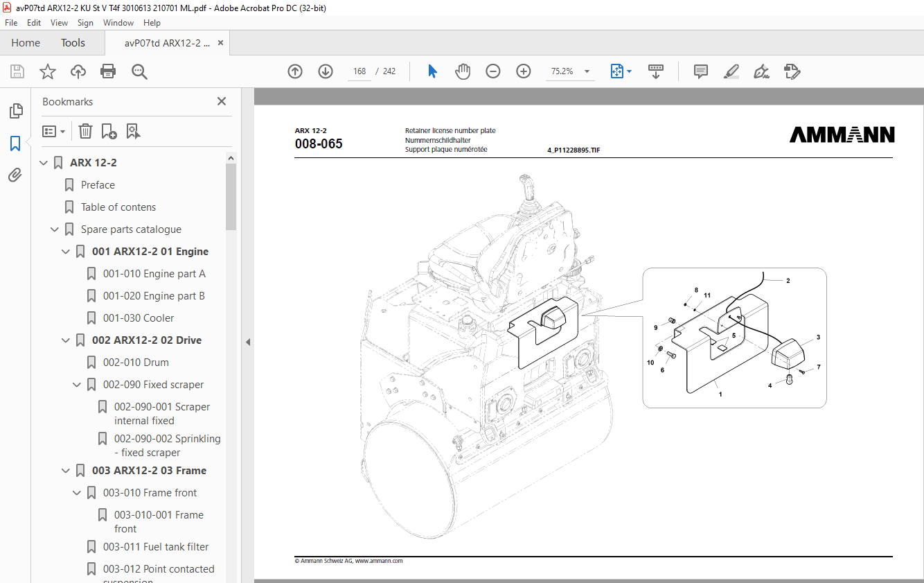Open the View menu

click(59, 23)
